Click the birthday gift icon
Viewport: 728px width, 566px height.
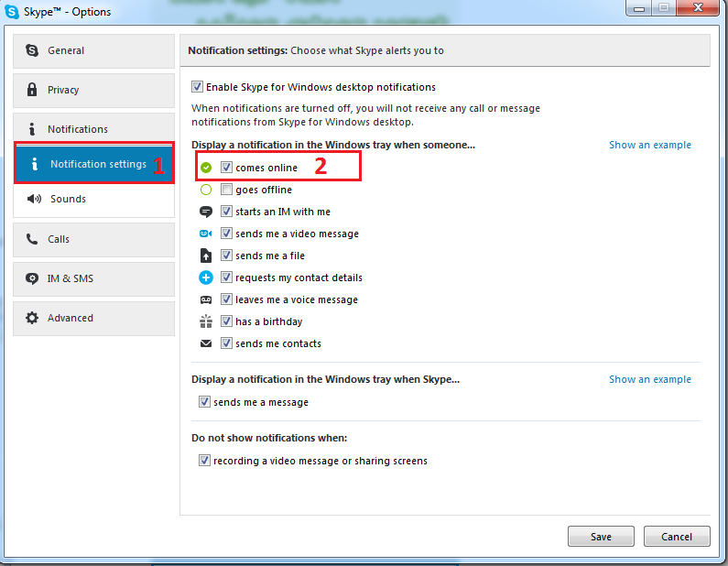pos(206,321)
